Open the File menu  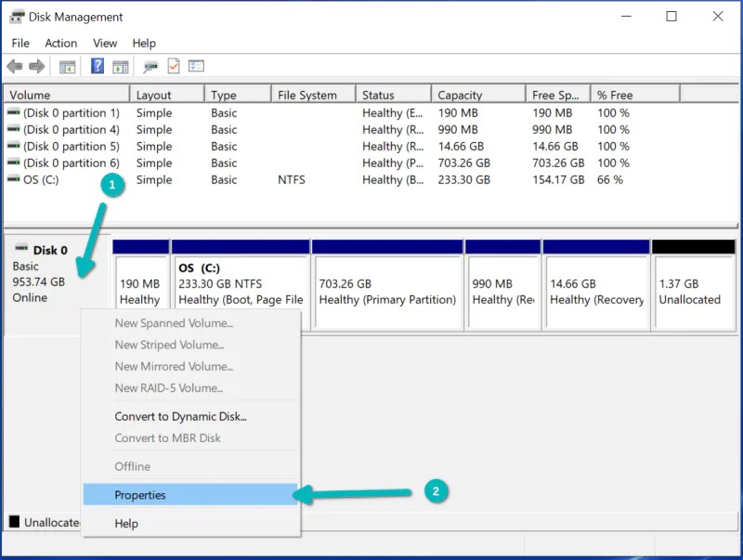(20, 43)
